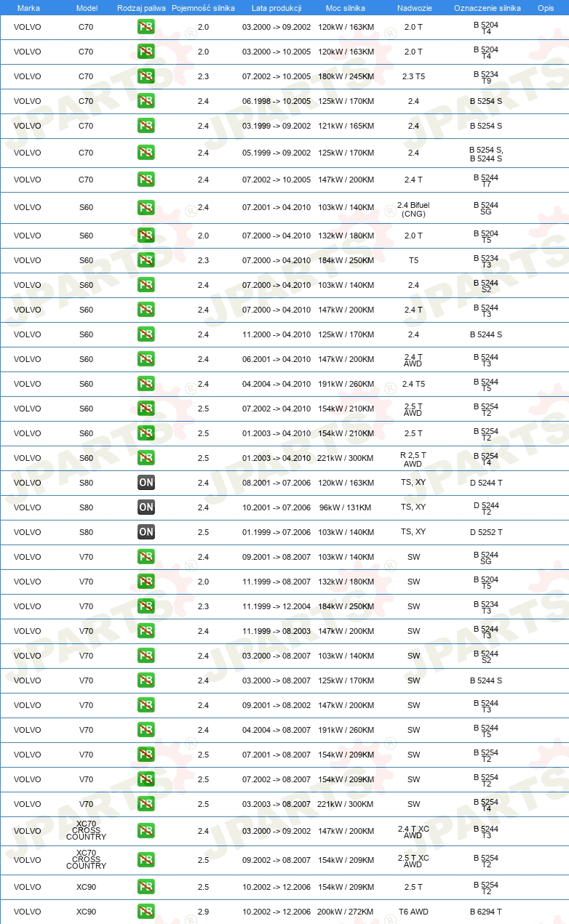This screenshot has height=924, width=569.
Task: Click the body type 2.3 T5
Action: point(413,76)
